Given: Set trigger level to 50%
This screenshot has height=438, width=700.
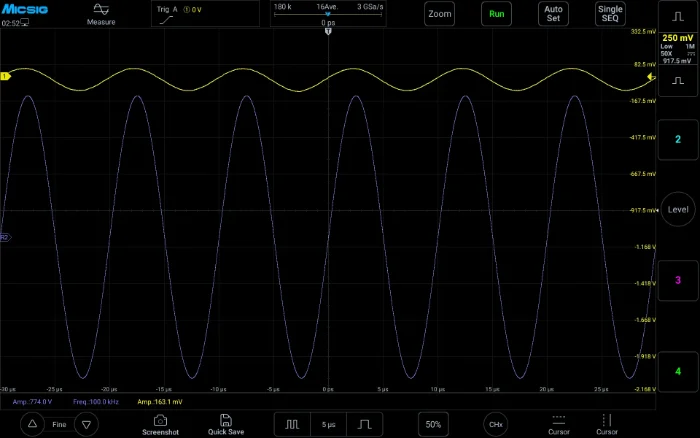Looking at the screenshot, I should [433, 424].
